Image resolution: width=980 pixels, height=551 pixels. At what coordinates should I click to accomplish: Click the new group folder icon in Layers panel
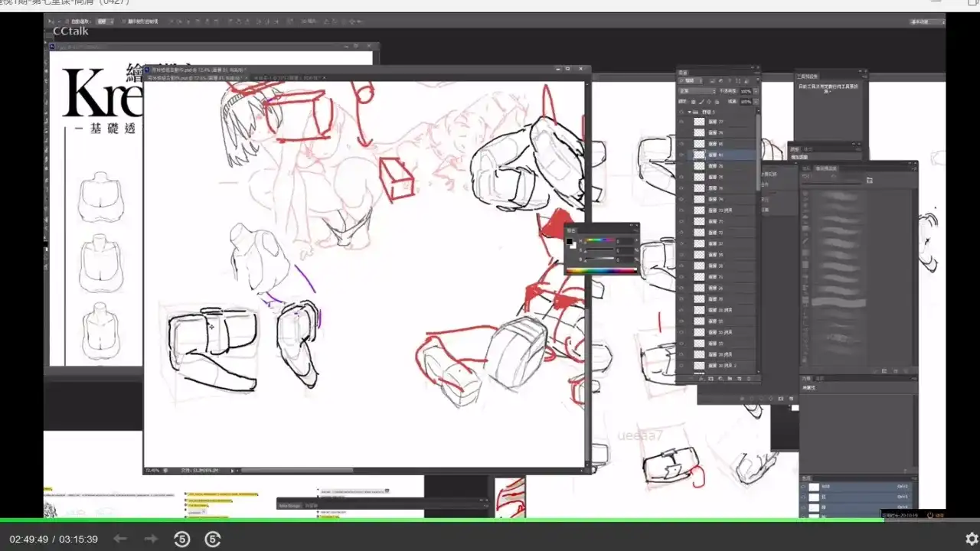coord(729,379)
